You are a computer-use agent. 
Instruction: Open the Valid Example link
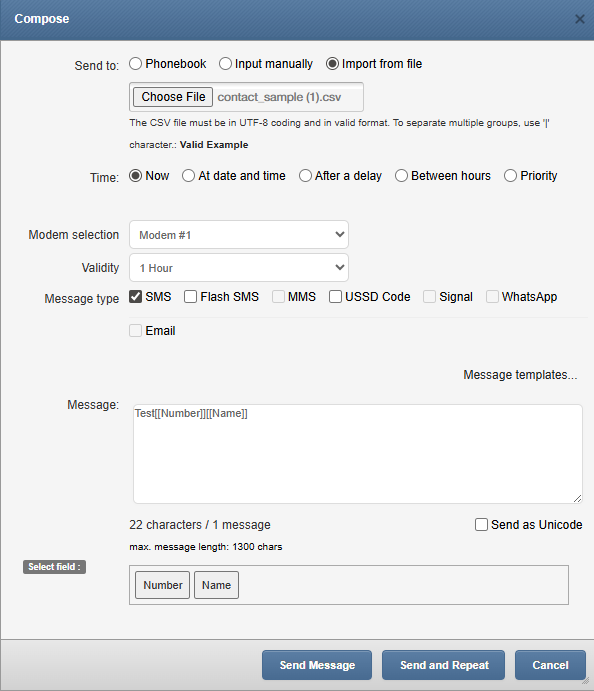click(x=214, y=145)
